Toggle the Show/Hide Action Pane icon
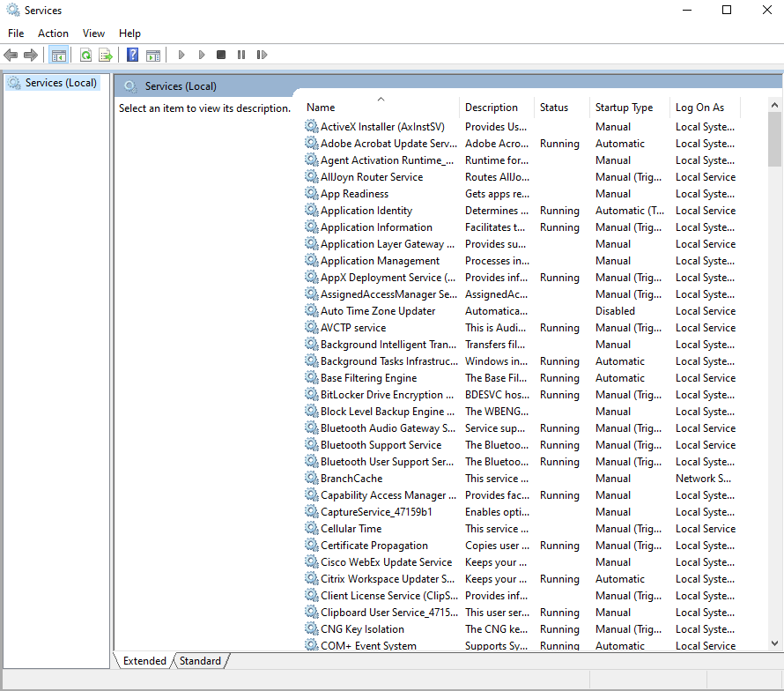The height and width of the screenshot is (691, 784). coord(153,55)
